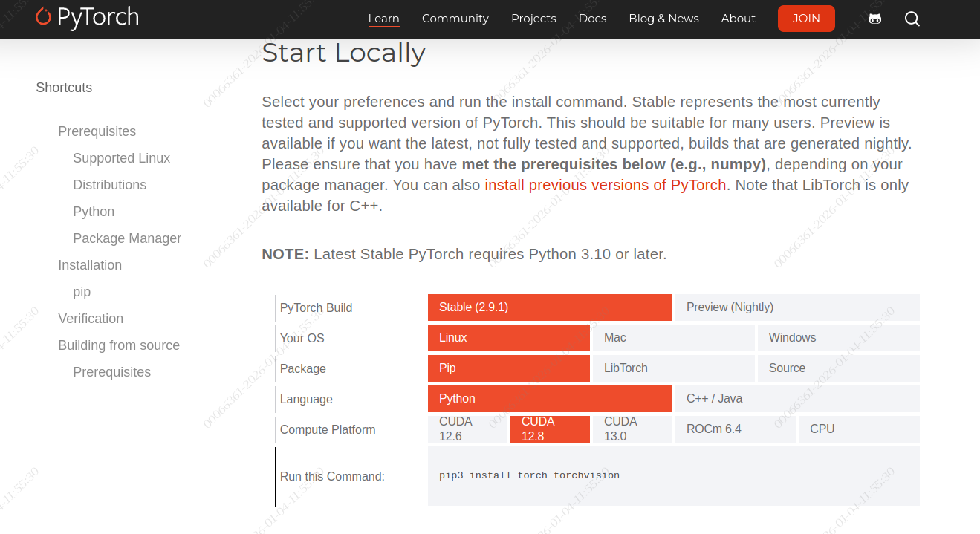Select the Pip package option
The width and height of the screenshot is (980, 534).
(x=509, y=368)
